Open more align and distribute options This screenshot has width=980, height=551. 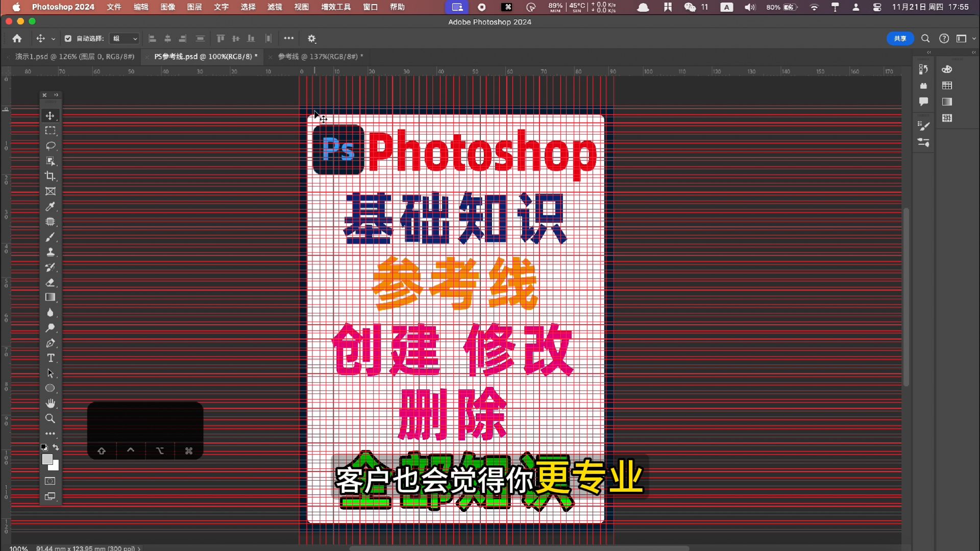point(289,38)
